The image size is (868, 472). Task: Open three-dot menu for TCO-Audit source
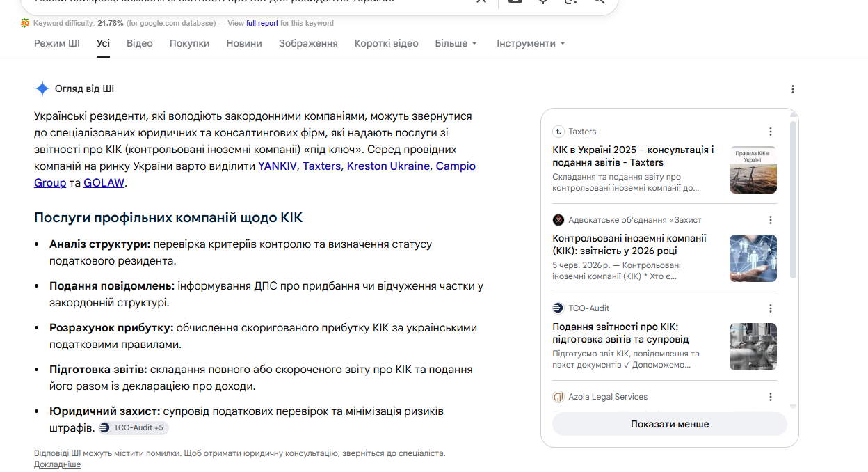pyautogui.click(x=770, y=308)
